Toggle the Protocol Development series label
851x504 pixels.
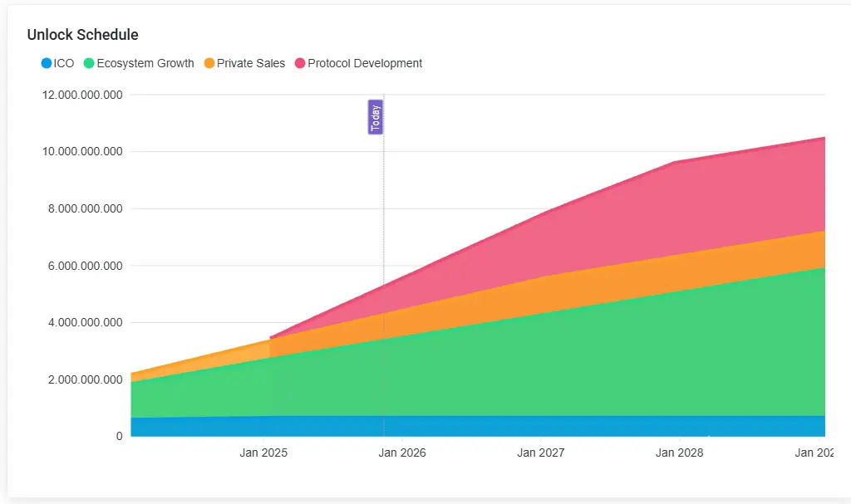pos(365,63)
